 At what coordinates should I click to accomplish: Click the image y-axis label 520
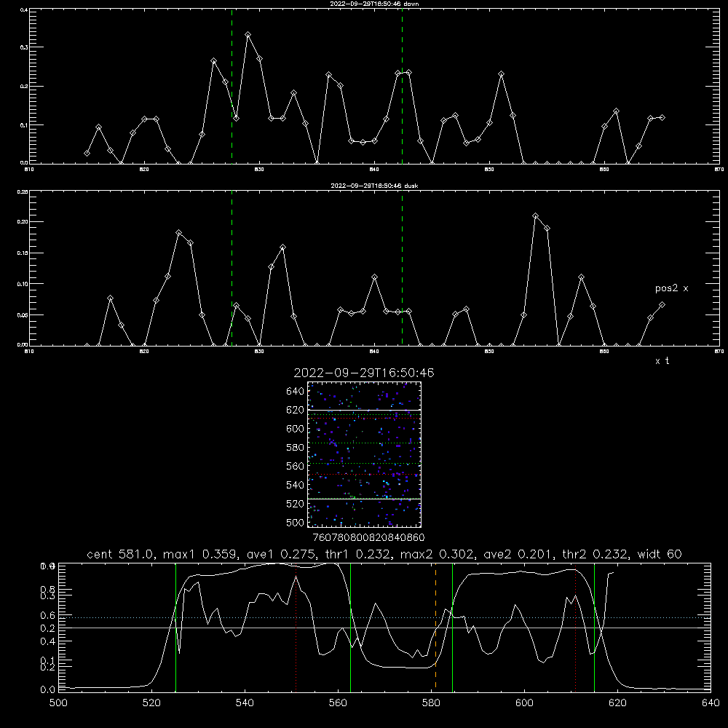[x=296, y=504]
